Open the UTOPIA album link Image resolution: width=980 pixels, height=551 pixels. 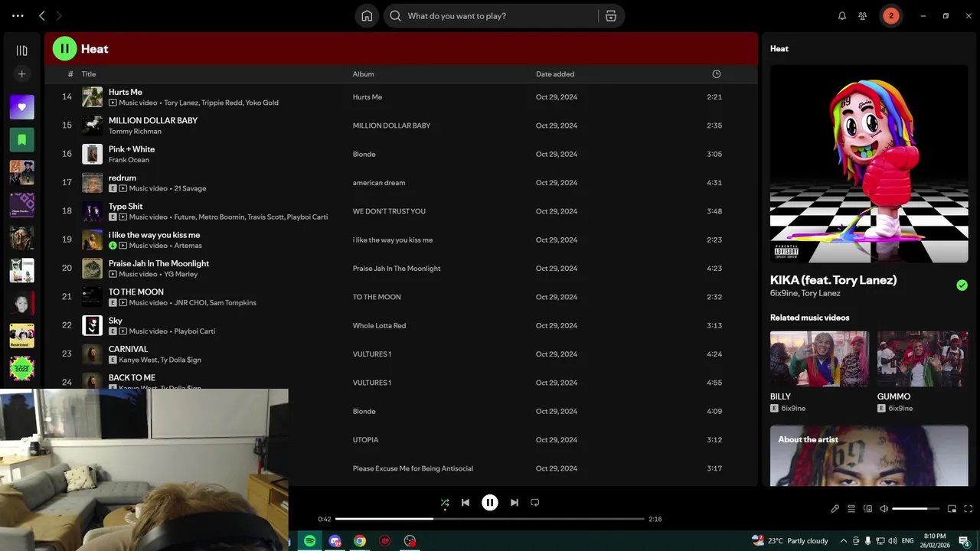[x=365, y=440]
